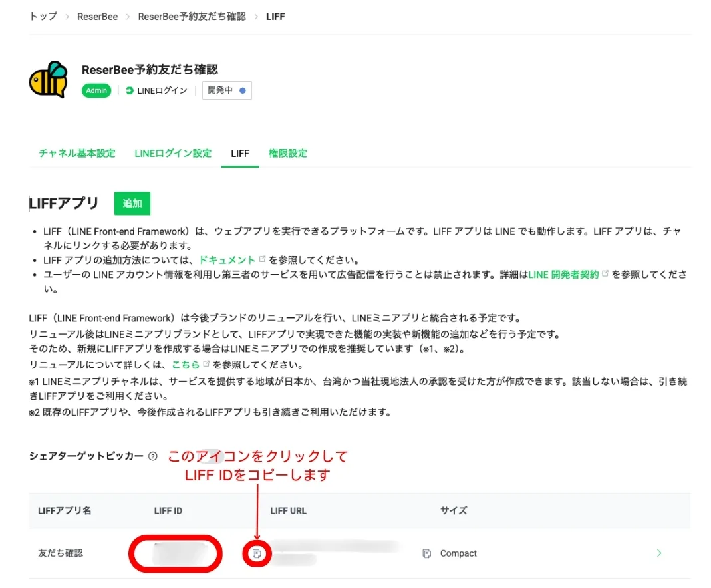Screen dimensions: 711x588
Task: Click external link icon after LINE 開発者契約
Action: tap(605, 273)
